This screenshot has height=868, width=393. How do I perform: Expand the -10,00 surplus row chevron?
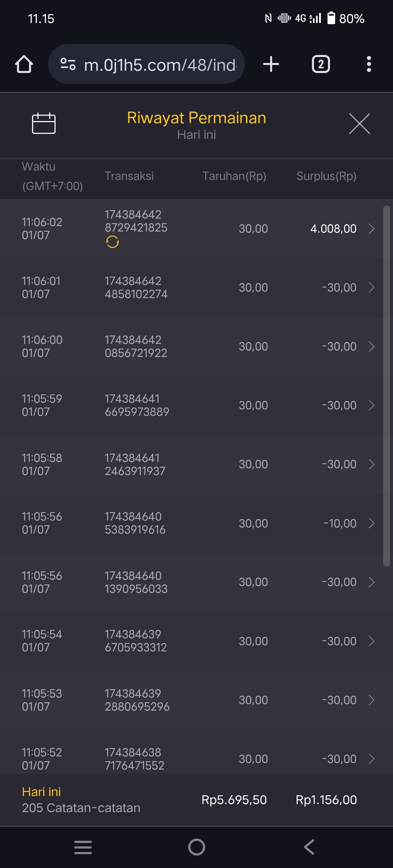click(x=372, y=523)
